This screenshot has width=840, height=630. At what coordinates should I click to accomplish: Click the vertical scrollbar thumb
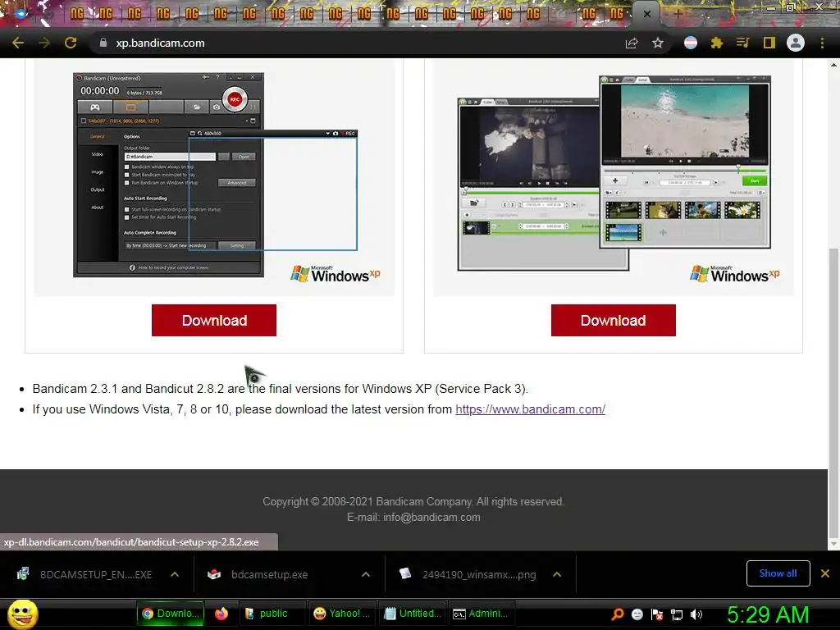coord(833,392)
